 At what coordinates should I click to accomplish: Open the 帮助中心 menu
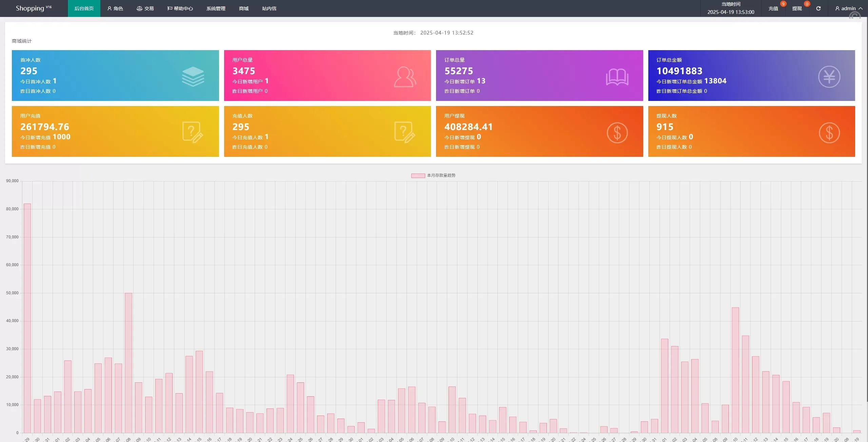coord(180,8)
